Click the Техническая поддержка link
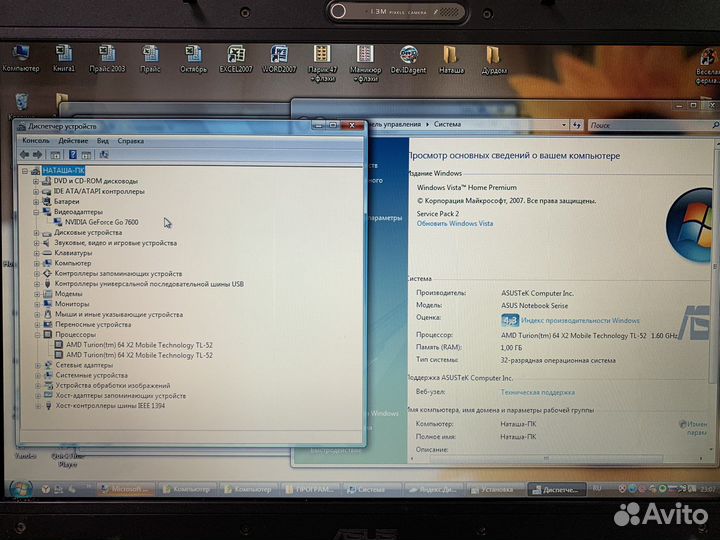720x540 pixels. pyautogui.click(x=537, y=393)
